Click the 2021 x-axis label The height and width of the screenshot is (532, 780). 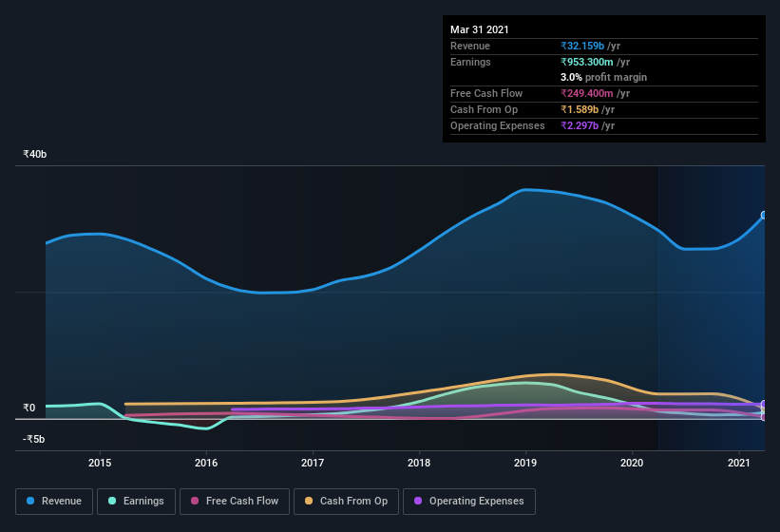(x=739, y=463)
